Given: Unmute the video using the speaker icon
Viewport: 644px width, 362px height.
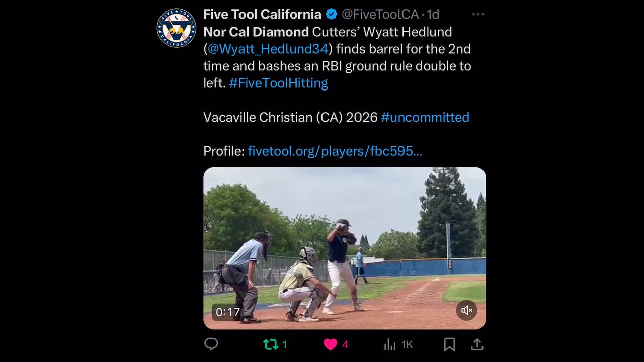Looking at the screenshot, I should tap(466, 310).
